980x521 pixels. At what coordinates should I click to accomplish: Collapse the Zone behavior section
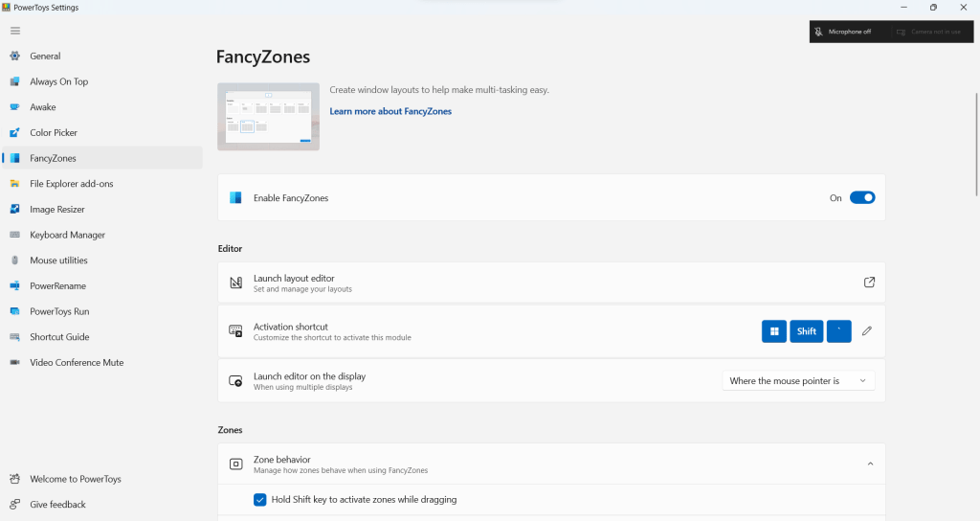click(x=870, y=464)
